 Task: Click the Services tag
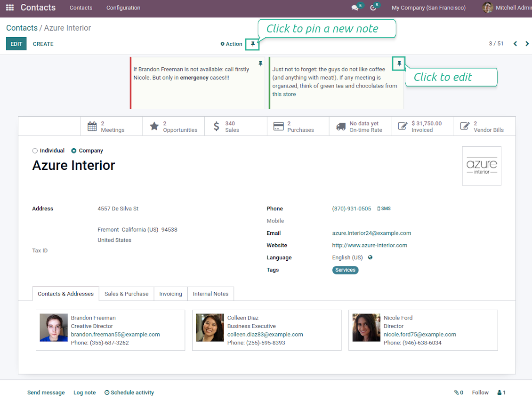click(345, 270)
